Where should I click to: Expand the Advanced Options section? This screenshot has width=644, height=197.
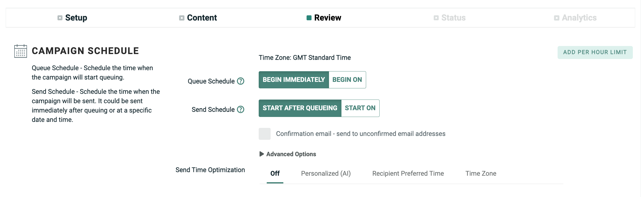tap(288, 154)
